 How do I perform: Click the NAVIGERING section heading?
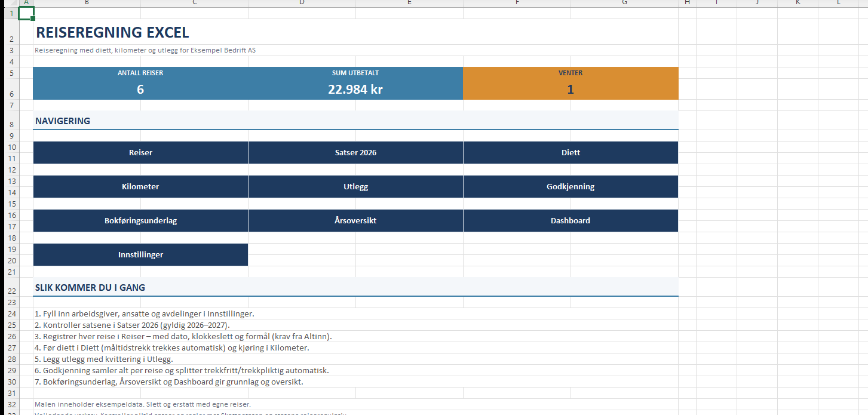[63, 121]
